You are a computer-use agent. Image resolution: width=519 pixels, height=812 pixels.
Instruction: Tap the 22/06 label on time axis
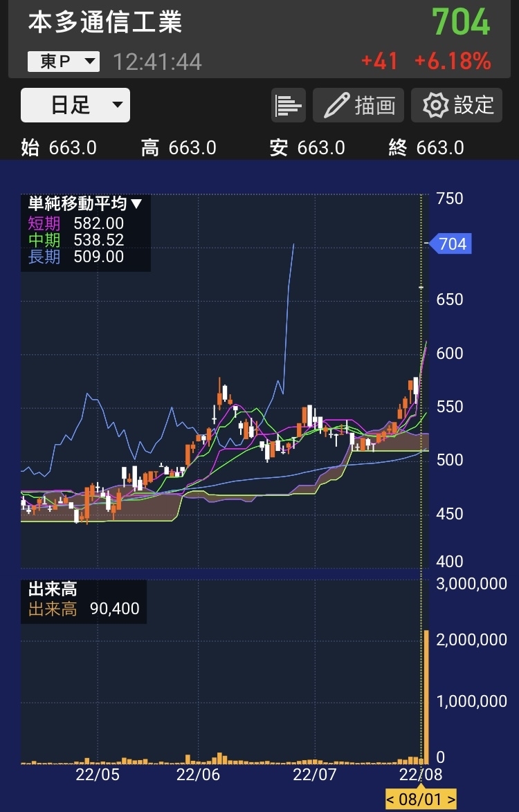coord(198,774)
